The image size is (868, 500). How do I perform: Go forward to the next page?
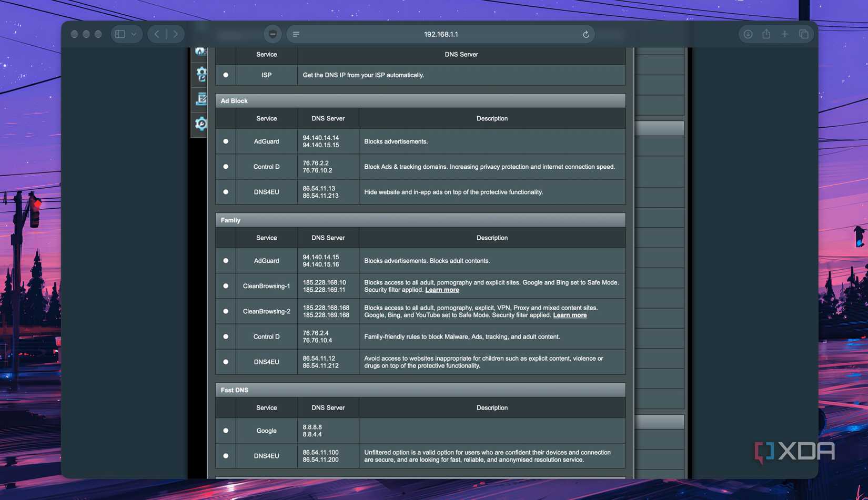(176, 34)
